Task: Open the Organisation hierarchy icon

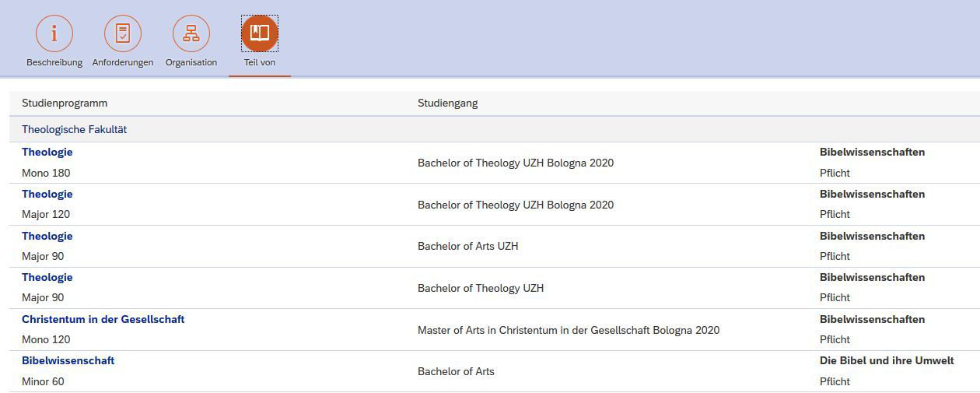Action: pyautogui.click(x=191, y=33)
